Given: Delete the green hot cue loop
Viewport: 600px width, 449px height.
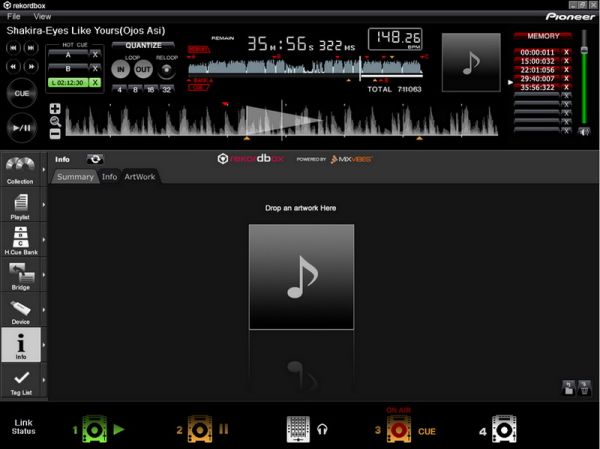Looking at the screenshot, I should coord(95,83).
